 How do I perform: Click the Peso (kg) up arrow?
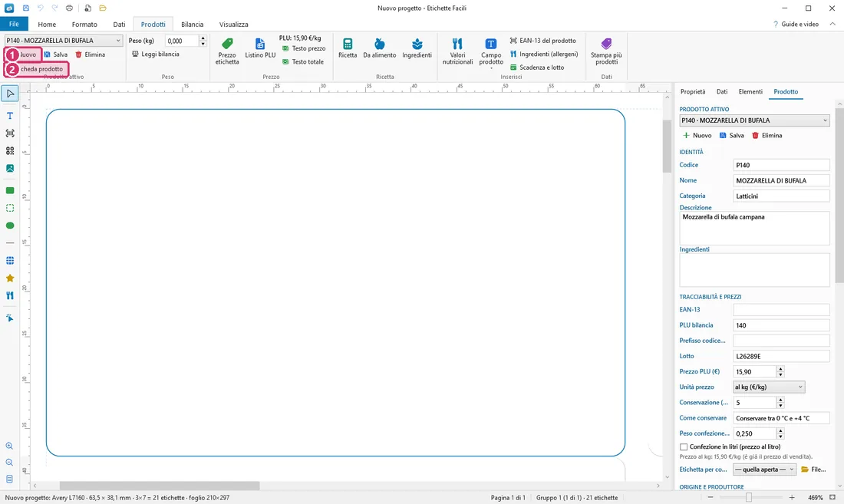[x=203, y=38]
